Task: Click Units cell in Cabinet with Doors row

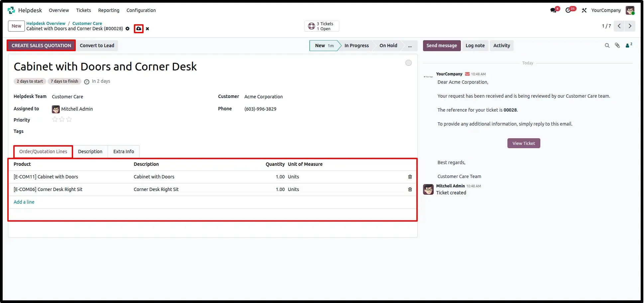Action: [293, 177]
